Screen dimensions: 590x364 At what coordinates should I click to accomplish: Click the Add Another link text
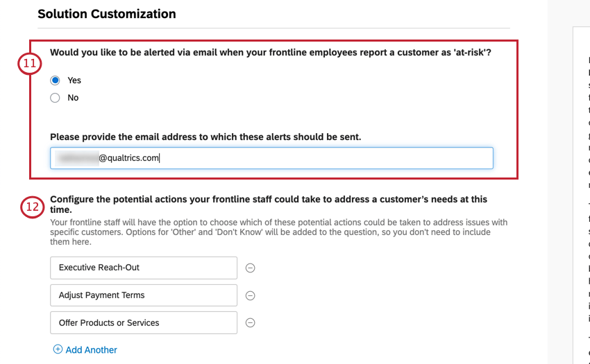click(91, 350)
